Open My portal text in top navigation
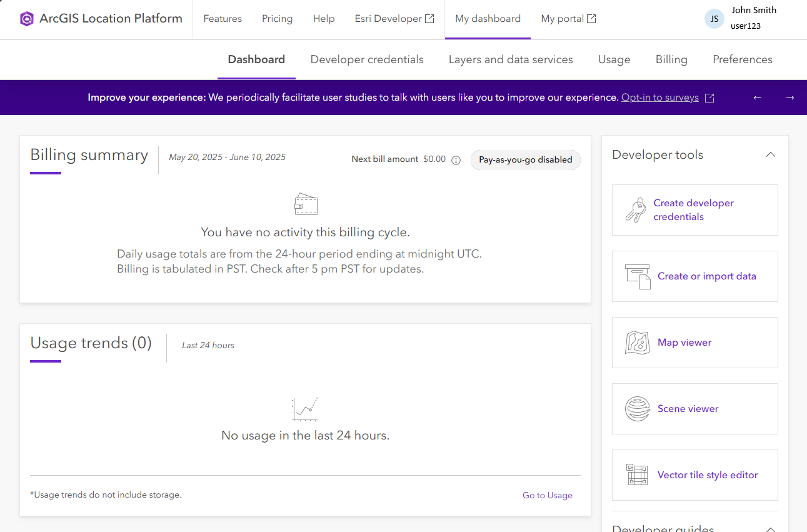The image size is (807, 532). click(x=562, y=19)
